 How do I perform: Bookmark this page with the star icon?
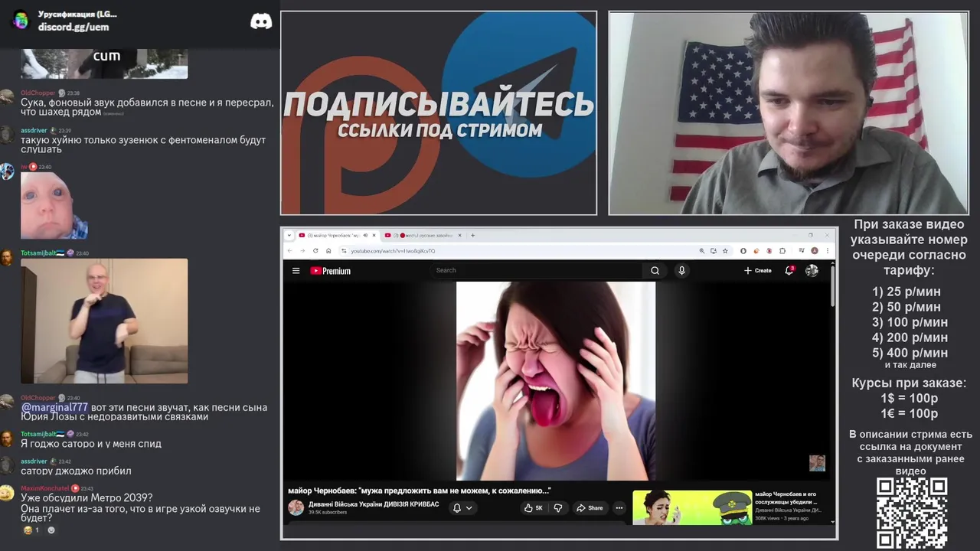(x=725, y=251)
